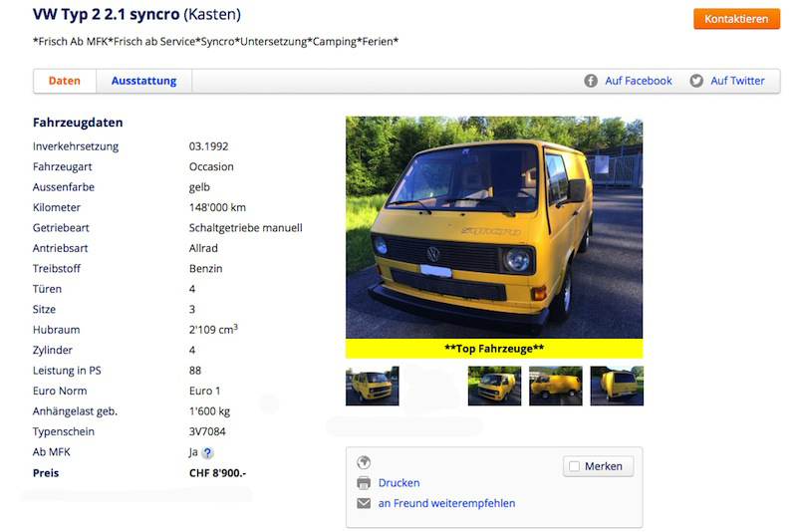Click the Fahrzeugart value Occasion

(211, 166)
